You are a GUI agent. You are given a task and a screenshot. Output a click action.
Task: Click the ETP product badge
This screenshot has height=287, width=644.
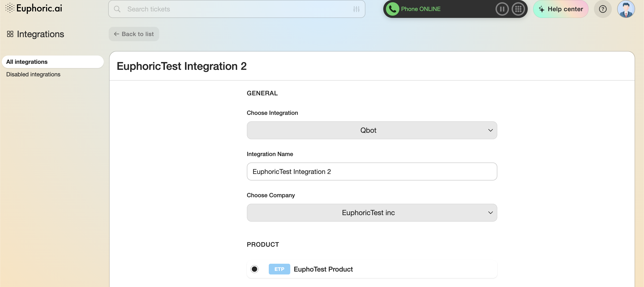pos(279,269)
